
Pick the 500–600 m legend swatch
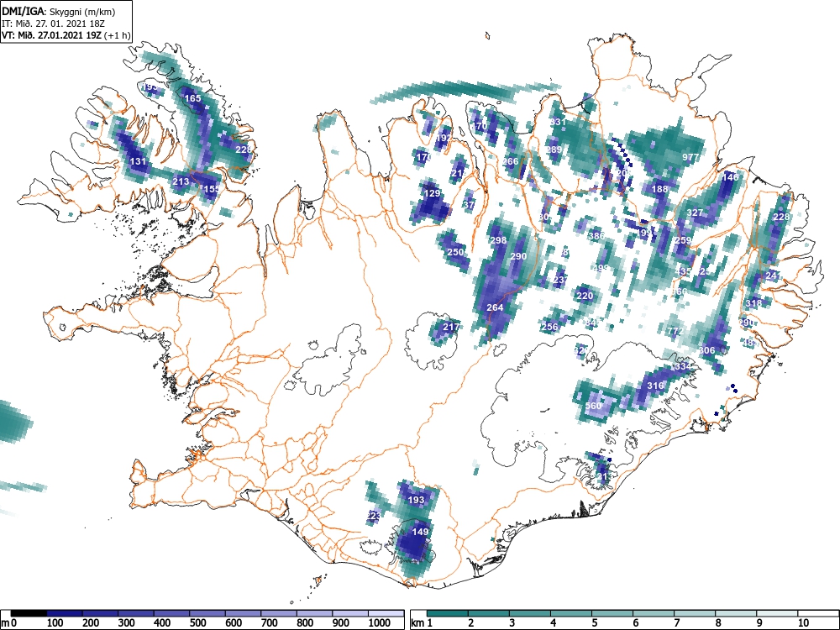(207, 613)
